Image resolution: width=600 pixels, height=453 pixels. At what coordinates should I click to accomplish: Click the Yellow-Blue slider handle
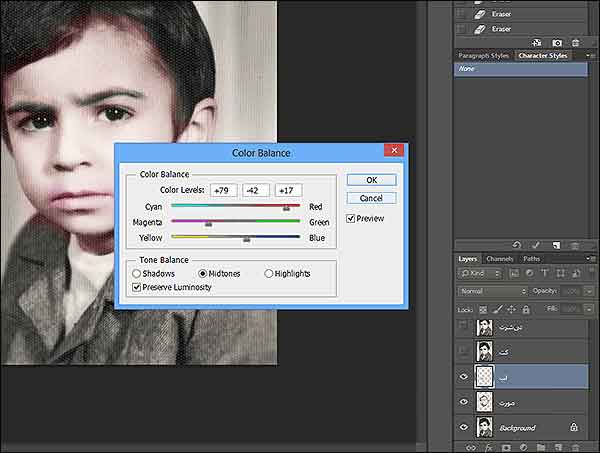[246, 240]
